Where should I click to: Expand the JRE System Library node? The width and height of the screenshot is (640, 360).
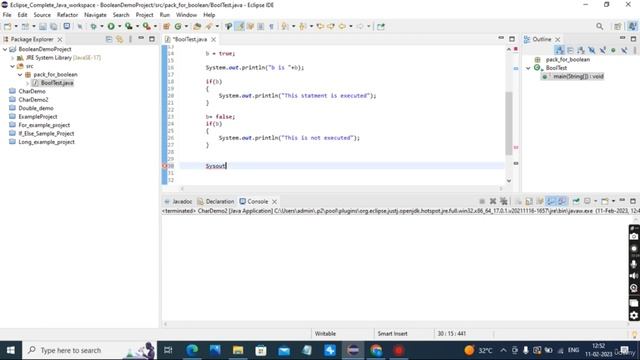coord(13,58)
